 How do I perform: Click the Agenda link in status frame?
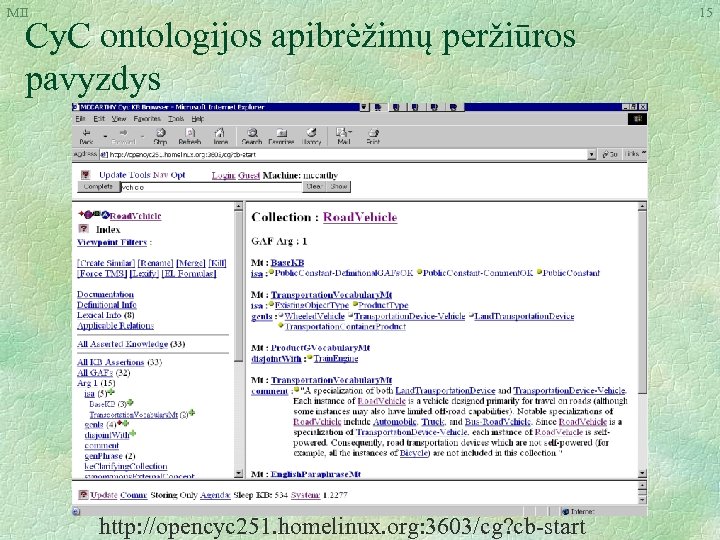pyautogui.click(x=215, y=495)
